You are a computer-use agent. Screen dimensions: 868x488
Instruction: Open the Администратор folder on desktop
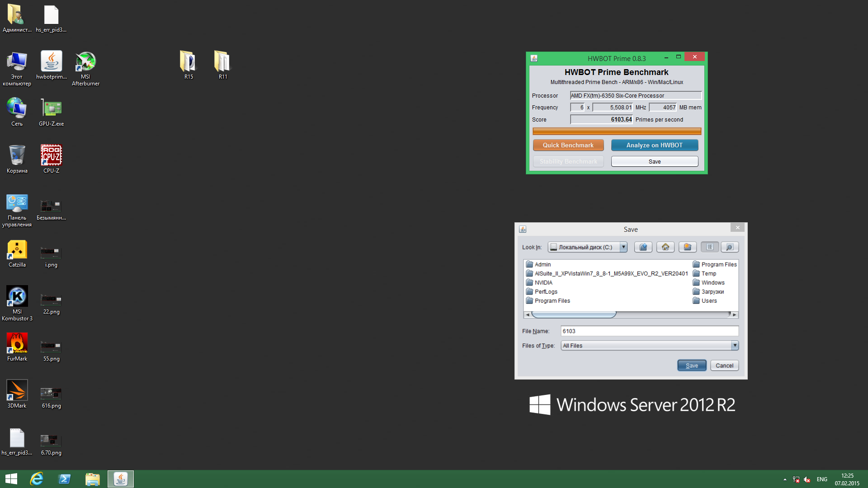point(17,19)
